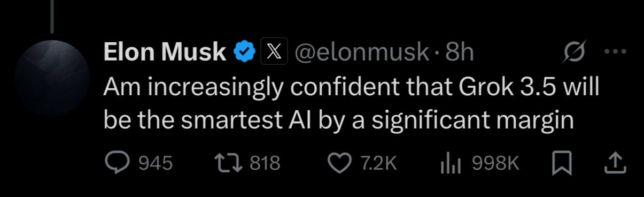Click the Elon Musk display name

click(x=165, y=52)
